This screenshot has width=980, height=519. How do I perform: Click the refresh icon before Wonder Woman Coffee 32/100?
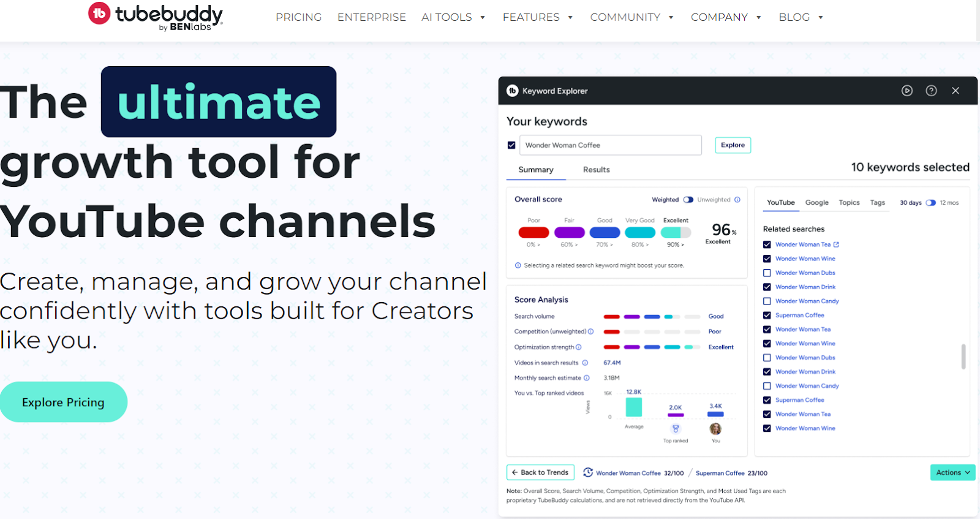588,472
